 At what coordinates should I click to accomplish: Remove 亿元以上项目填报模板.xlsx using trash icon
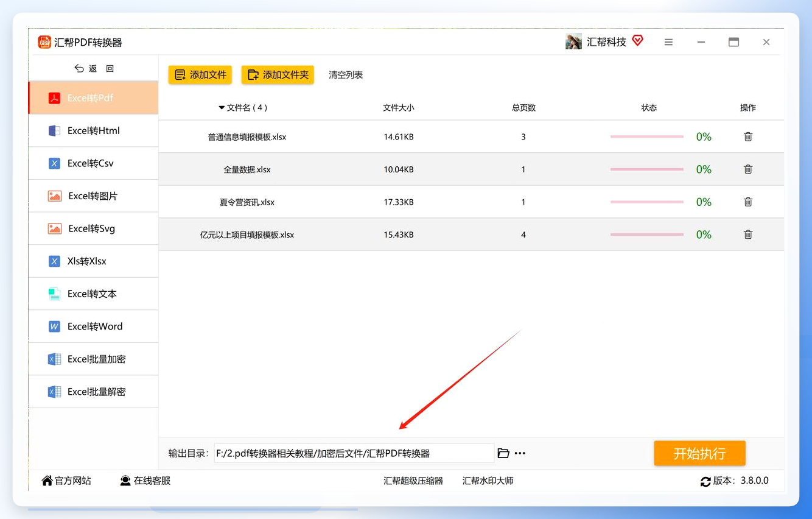pos(748,235)
